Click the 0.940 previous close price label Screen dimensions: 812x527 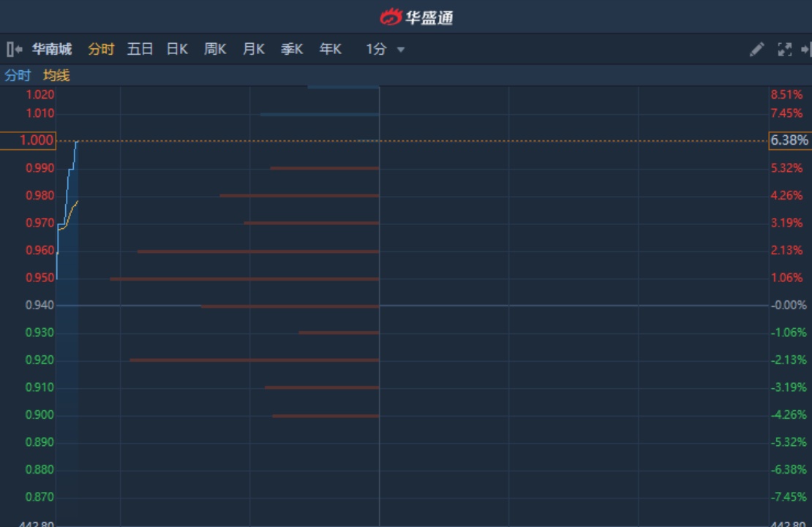pyautogui.click(x=40, y=306)
